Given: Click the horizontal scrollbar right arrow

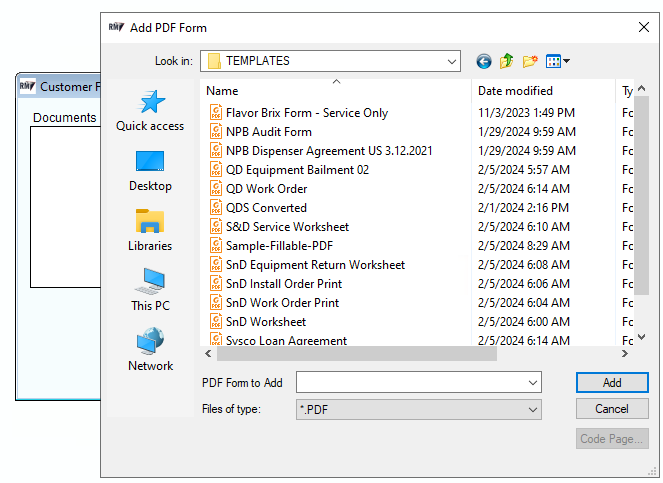Looking at the screenshot, I should 625,354.
